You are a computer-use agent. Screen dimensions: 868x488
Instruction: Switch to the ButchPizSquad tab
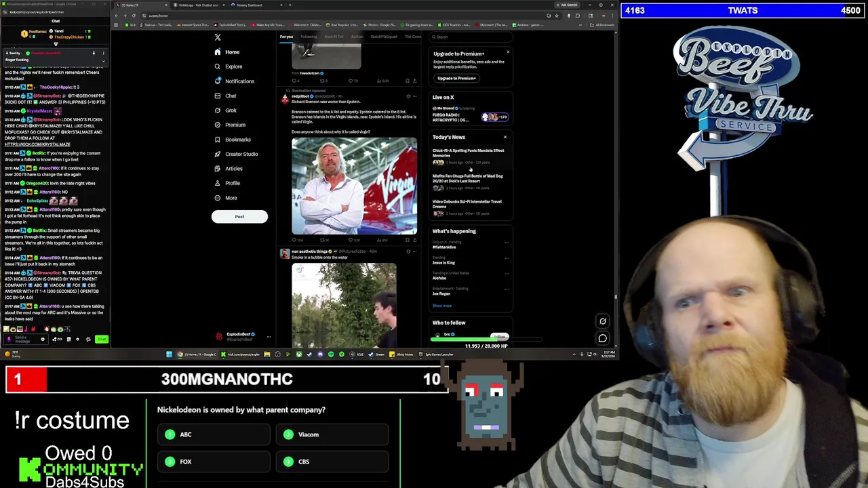point(383,37)
